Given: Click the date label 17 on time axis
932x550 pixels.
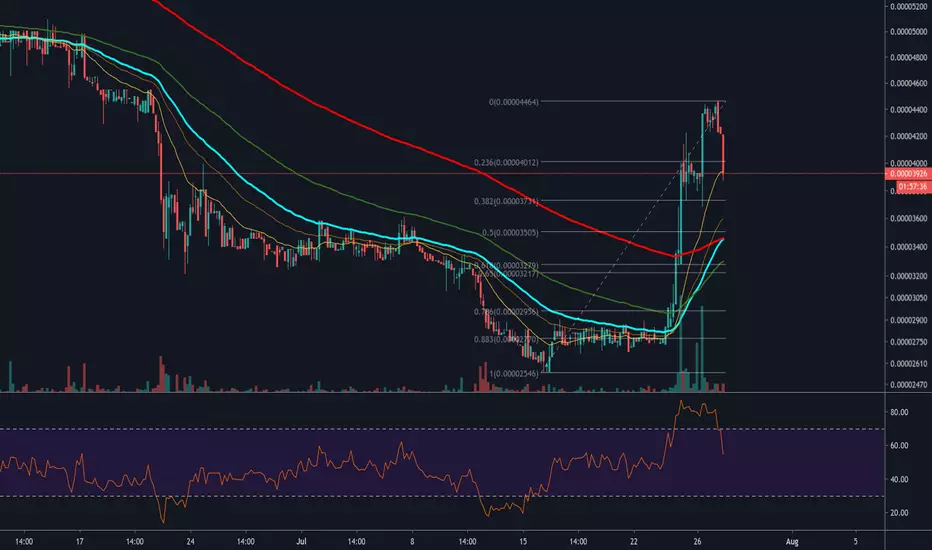Looking at the screenshot, I should pos(80,542).
